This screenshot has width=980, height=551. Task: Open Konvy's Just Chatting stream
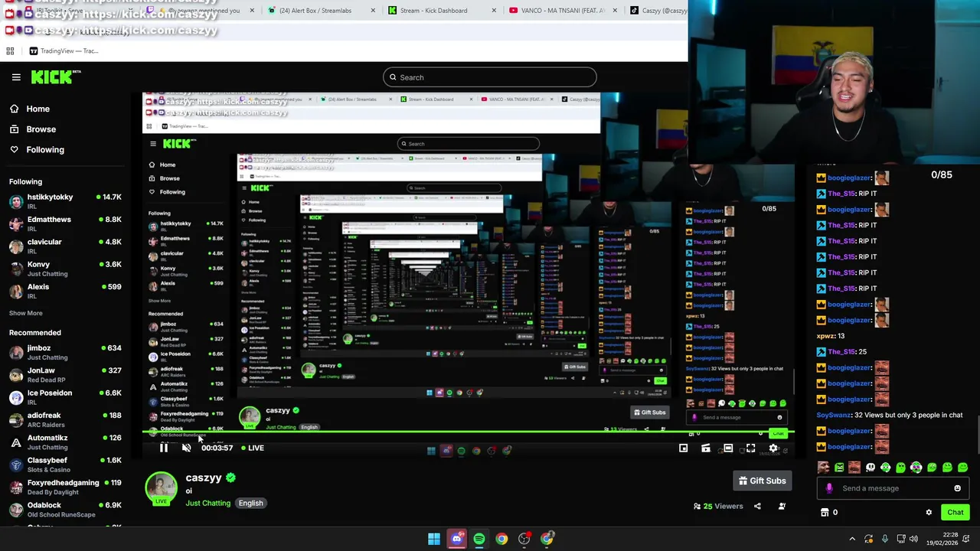click(65, 269)
